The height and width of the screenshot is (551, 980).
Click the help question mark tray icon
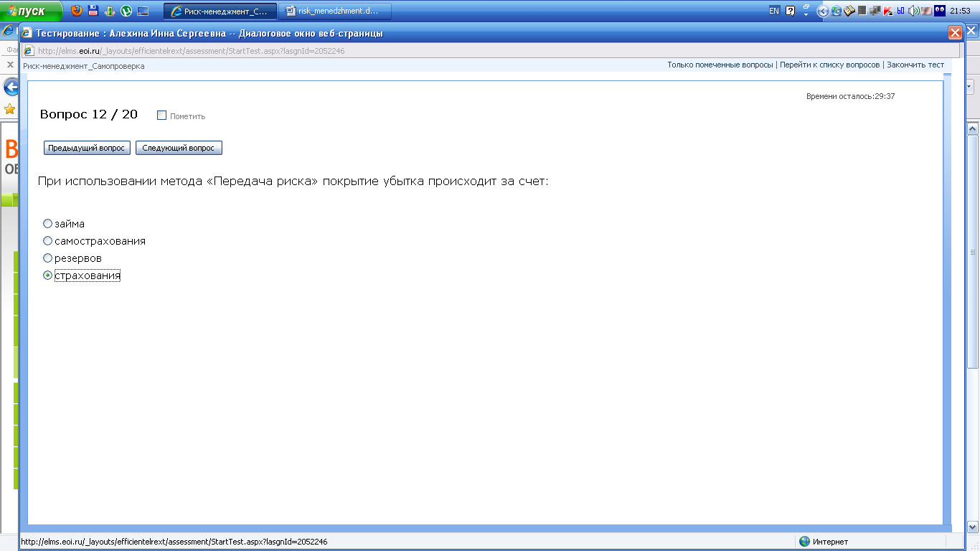click(x=790, y=11)
